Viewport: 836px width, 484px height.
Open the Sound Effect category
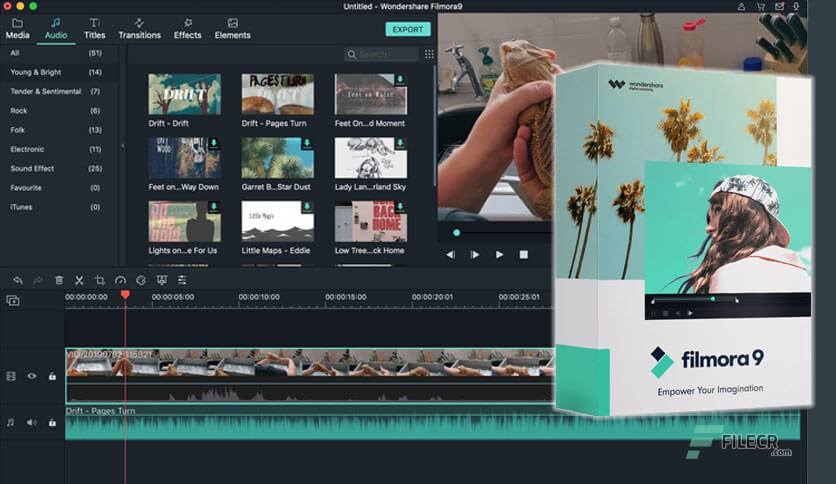tap(34, 168)
